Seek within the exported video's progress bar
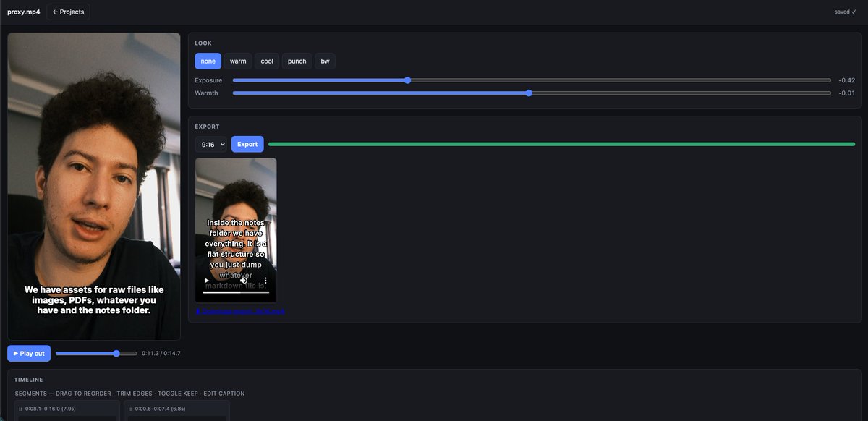 236,292
